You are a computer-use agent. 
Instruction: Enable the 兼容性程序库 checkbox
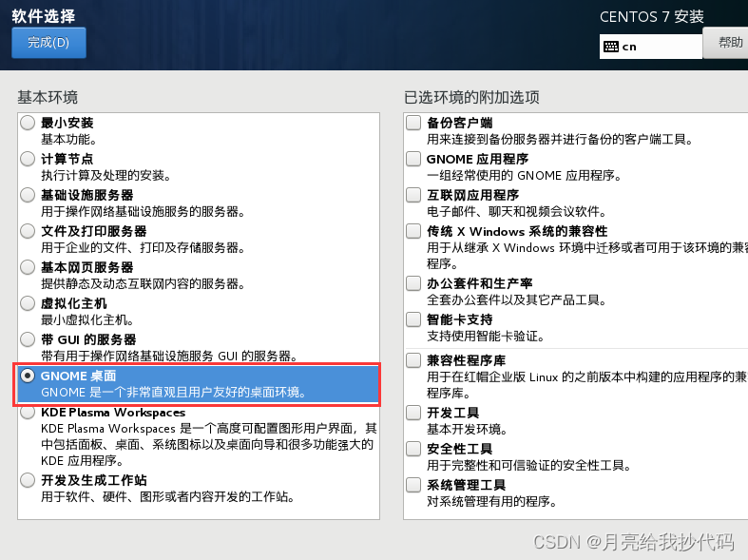413,360
